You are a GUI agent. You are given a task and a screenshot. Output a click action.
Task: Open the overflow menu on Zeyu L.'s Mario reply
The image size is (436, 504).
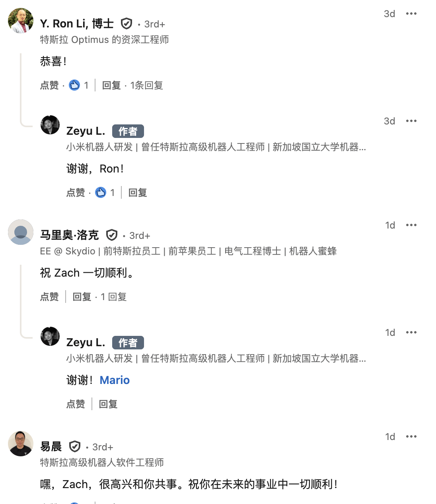[411, 332]
